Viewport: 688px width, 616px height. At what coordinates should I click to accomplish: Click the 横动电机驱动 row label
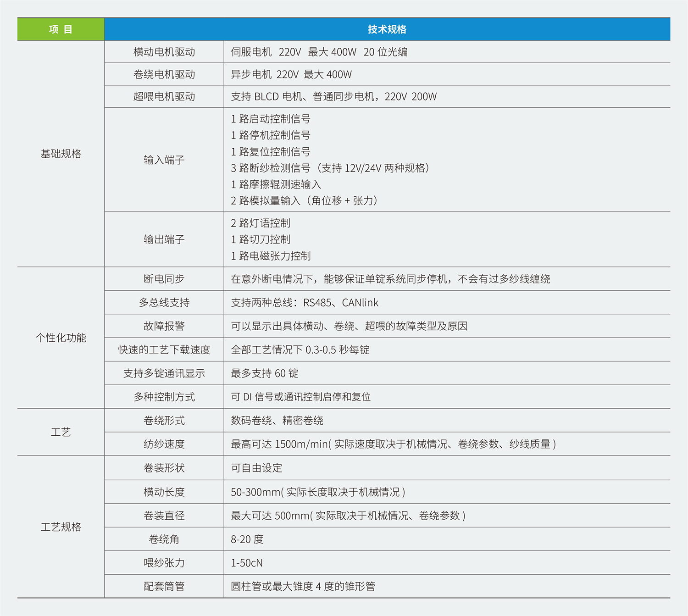tap(164, 52)
